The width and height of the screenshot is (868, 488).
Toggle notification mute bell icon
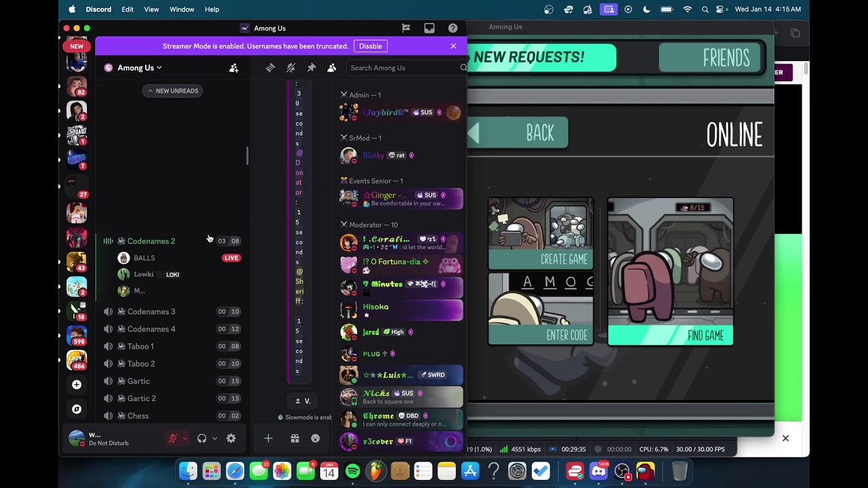pos(290,68)
